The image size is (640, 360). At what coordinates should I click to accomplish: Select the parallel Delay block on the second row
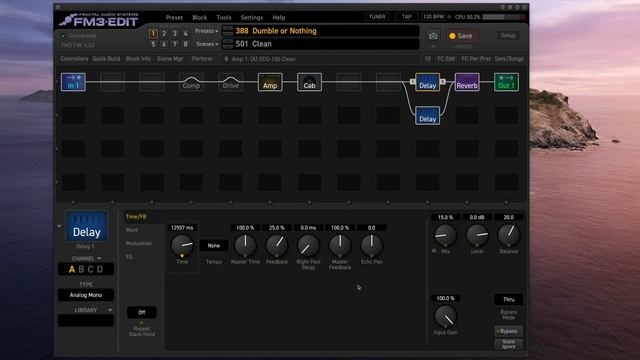point(427,116)
